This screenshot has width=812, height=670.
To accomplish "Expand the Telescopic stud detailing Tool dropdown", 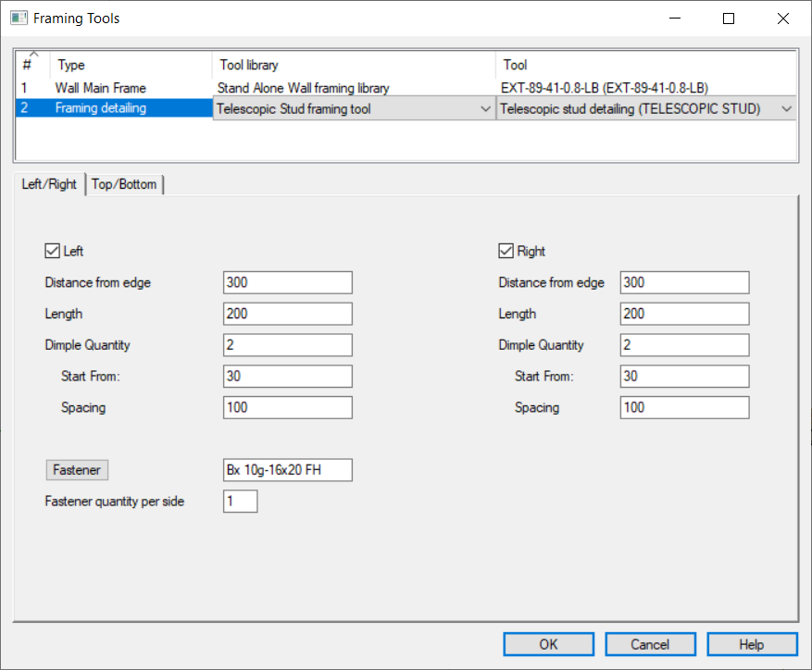I will (x=786, y=109).
